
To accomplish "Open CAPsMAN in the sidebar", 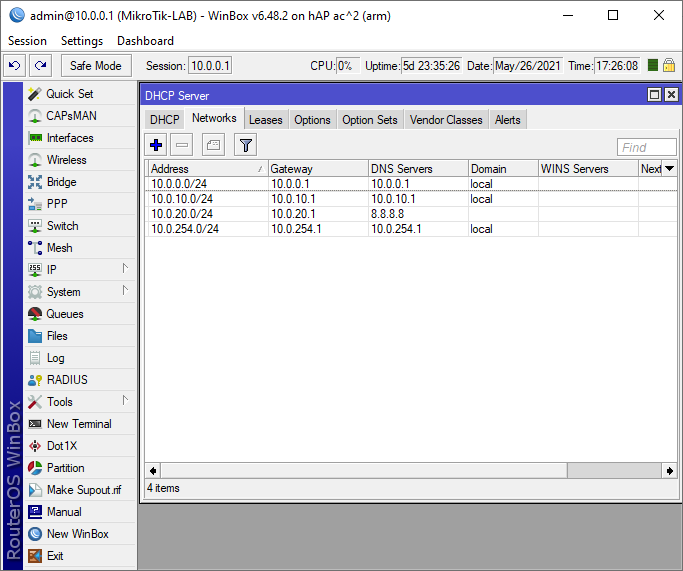I will (x=80, y=116).
